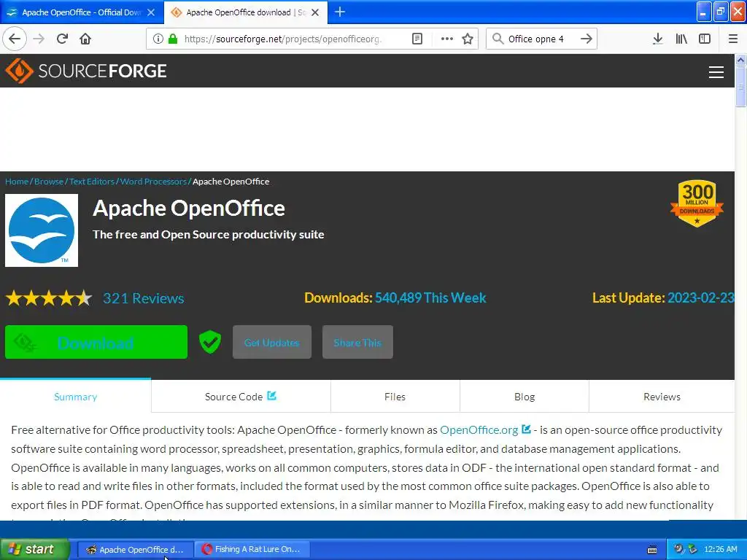Click the Share This button
This screenshot has height=560, width=747.
[357, 342]
